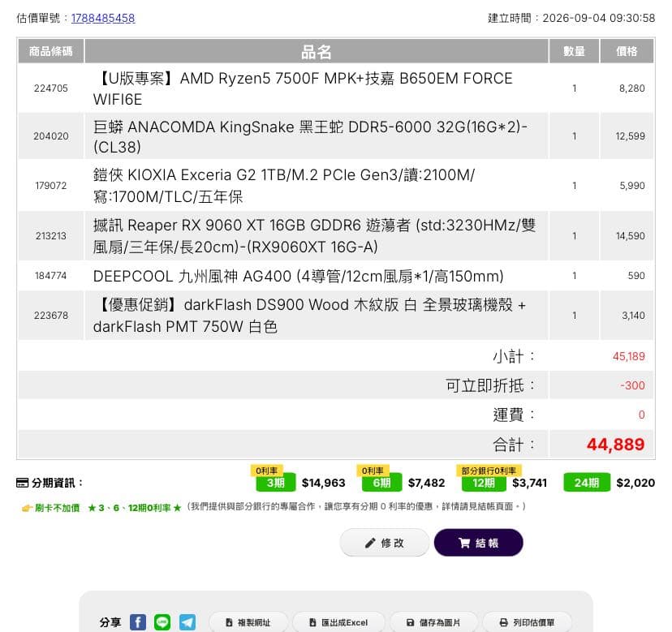Click the KIOXIA Exceria G2 1TB product name

[x=284, y=186]
